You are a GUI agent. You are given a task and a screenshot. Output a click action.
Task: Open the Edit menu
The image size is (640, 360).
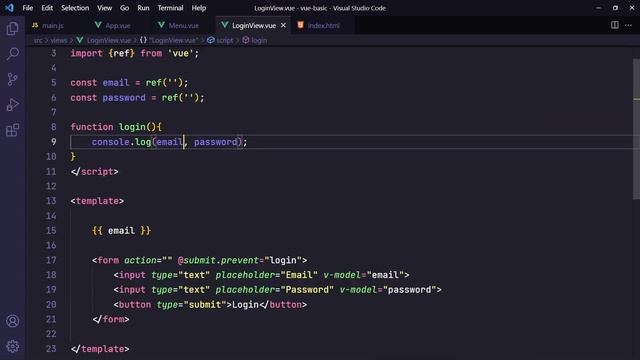(x=47, y=8)
